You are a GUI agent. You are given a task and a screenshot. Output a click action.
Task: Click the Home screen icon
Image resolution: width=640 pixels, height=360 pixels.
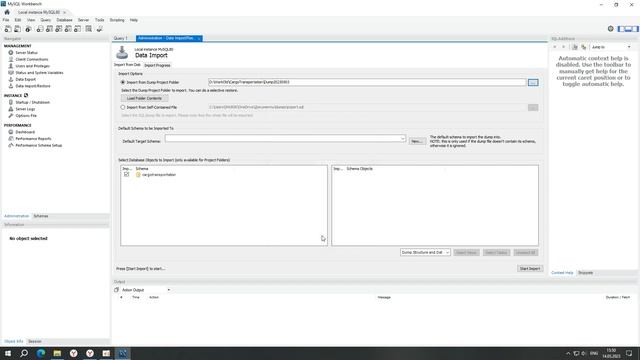pos(7,12)
